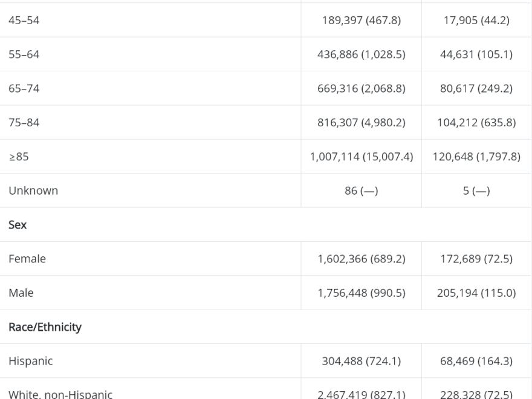Image resolution: width=532 pixels, height=399 pixels.
Task: Click the 55–64 age group label
Action: coord(24,54)
